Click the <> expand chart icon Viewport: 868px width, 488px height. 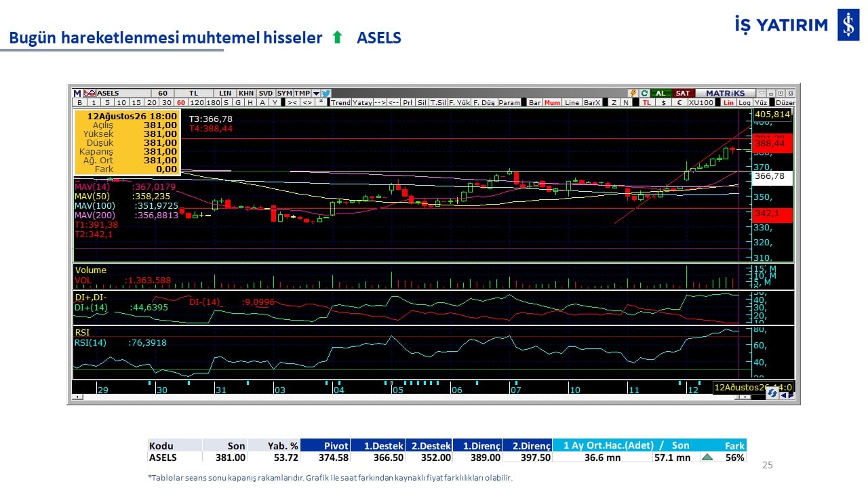[307, 102]
